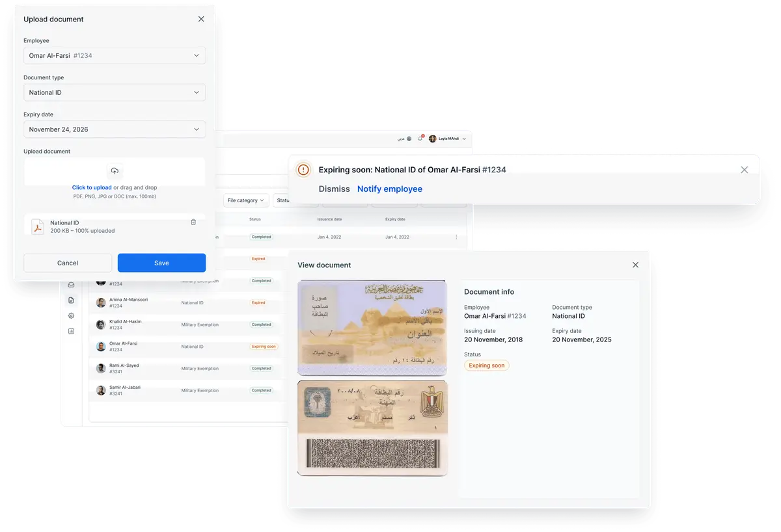Click the front ID card image
This screenshot has width=781, height=532.
[372, 328]
